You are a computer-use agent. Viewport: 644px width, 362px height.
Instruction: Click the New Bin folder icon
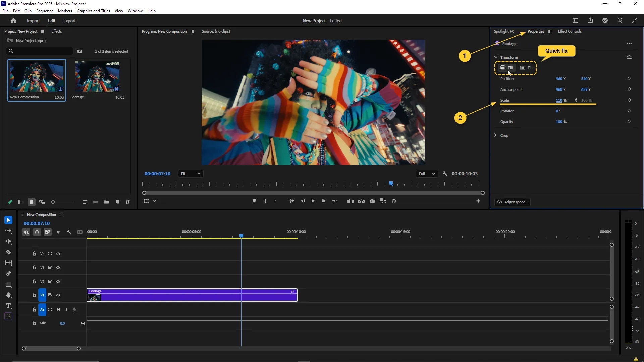pyautogui.click(x=106, y=202)
